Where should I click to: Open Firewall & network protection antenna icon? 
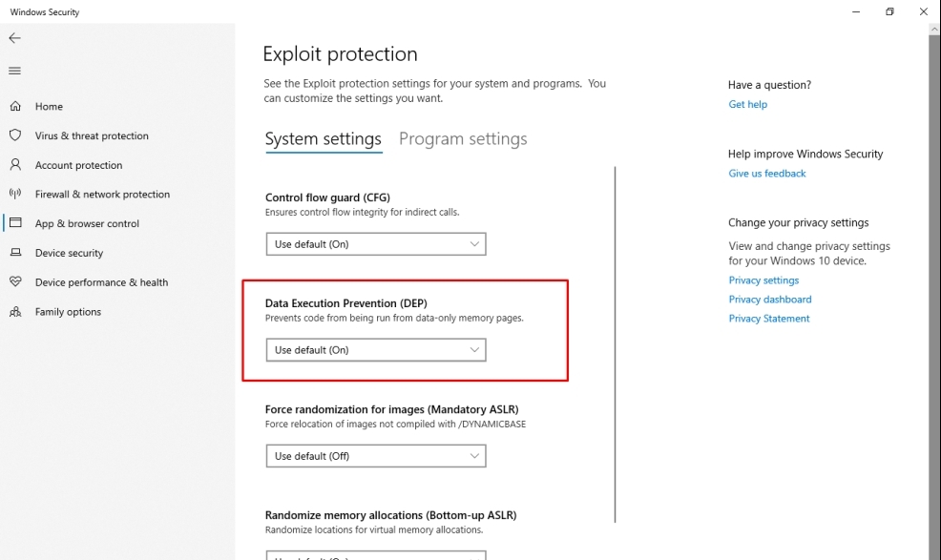pyautogui.click(x=15, y=194)
